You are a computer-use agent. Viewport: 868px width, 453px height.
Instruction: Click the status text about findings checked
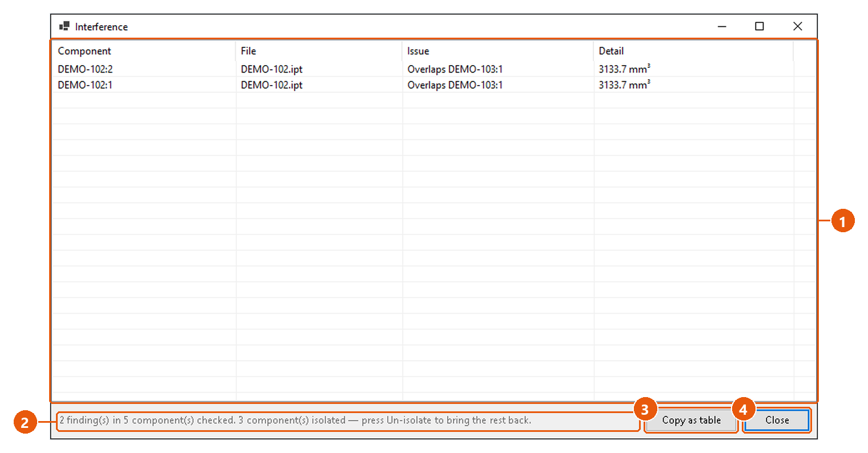point(295,420)
